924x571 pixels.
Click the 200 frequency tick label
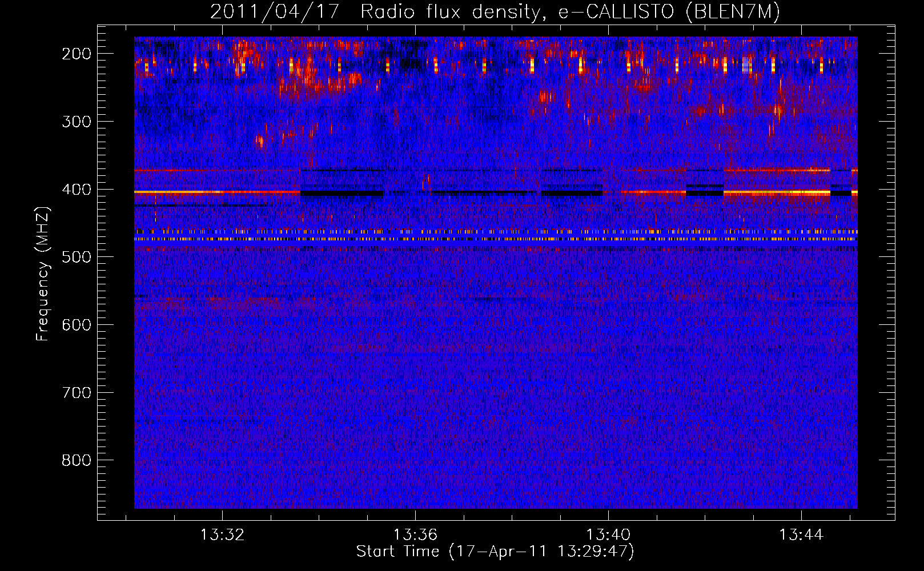tap(77, 54)
